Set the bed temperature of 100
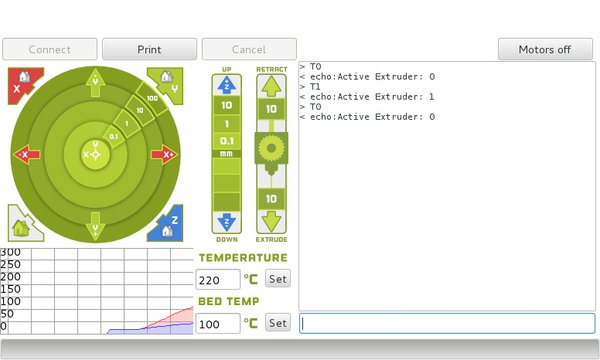Image resolution: width=600 pixels, height=360 pixels. click(x=278, y=323)
